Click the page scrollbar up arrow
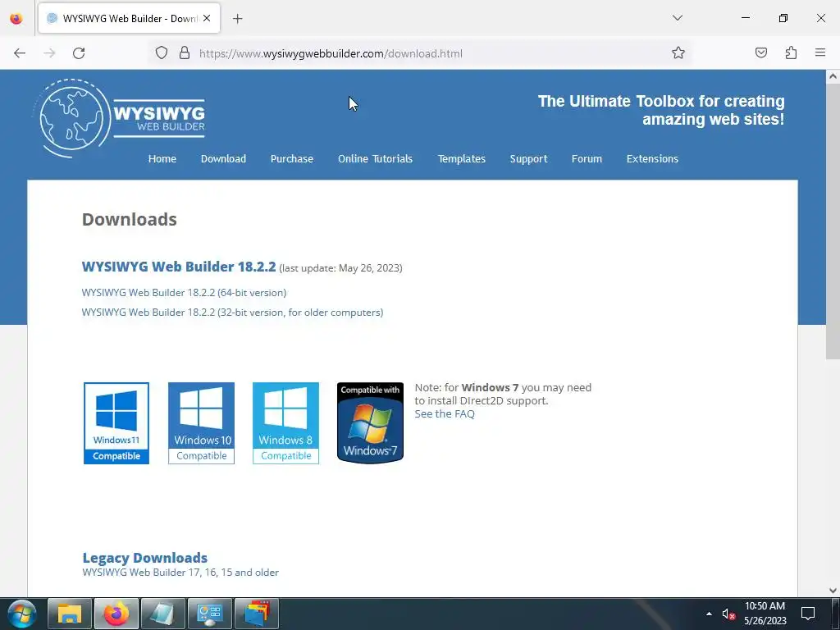Viewport: 840px width, 630px height. (x=833, y=76)
